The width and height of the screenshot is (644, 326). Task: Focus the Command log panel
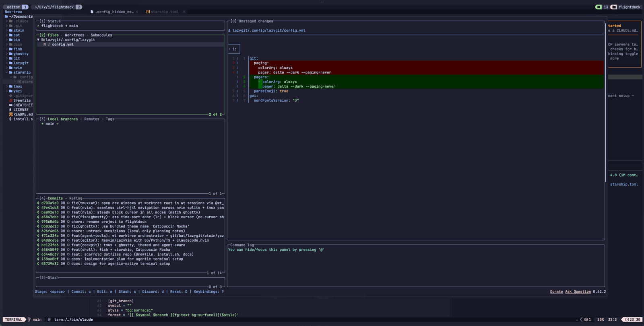416,266
